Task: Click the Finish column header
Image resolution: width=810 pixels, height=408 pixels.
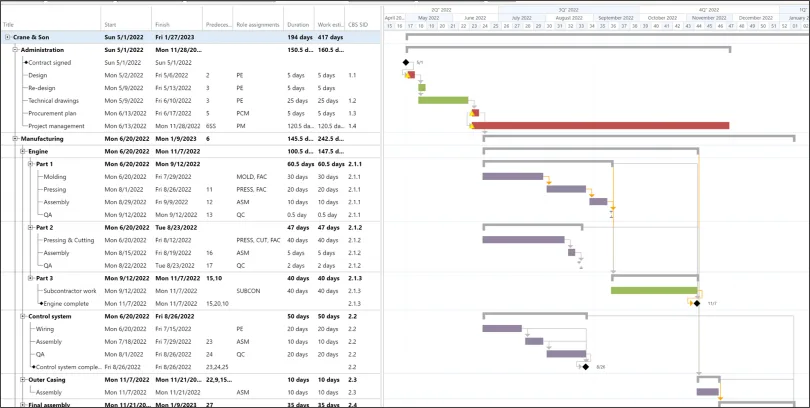Action: point(175,23)
